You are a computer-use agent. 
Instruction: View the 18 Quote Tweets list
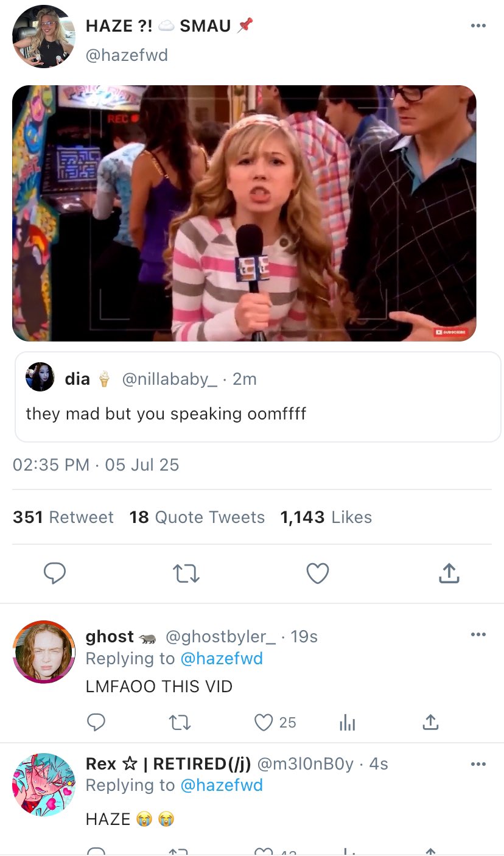[197, 517]
